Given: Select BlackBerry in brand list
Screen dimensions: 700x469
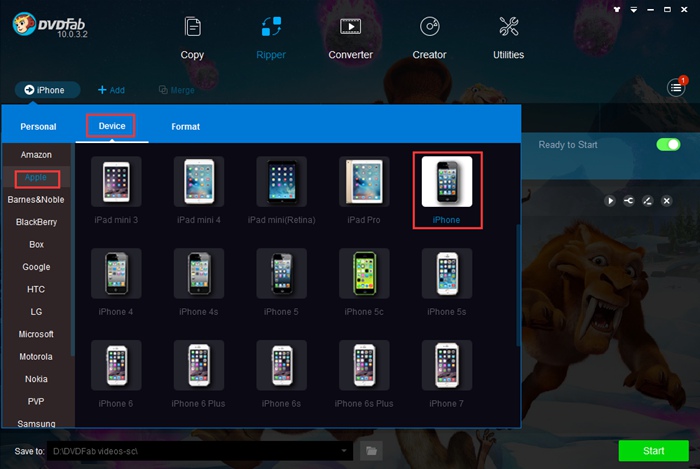Looking at the screenshot, I should [x=36, y=222].
